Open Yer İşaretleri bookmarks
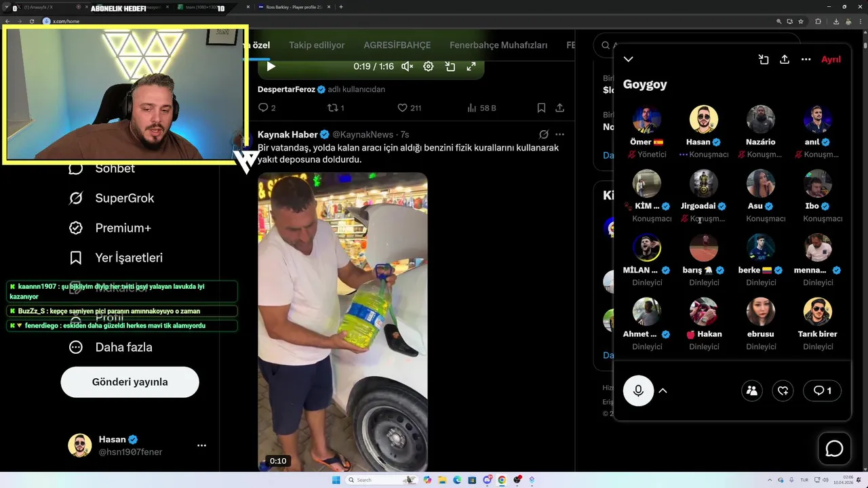 [x=115, y=258]
